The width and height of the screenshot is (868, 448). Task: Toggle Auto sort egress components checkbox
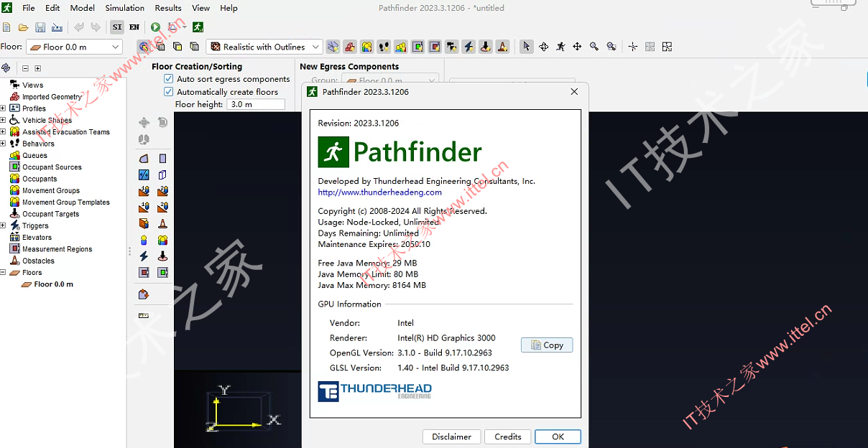click(169, 79)
